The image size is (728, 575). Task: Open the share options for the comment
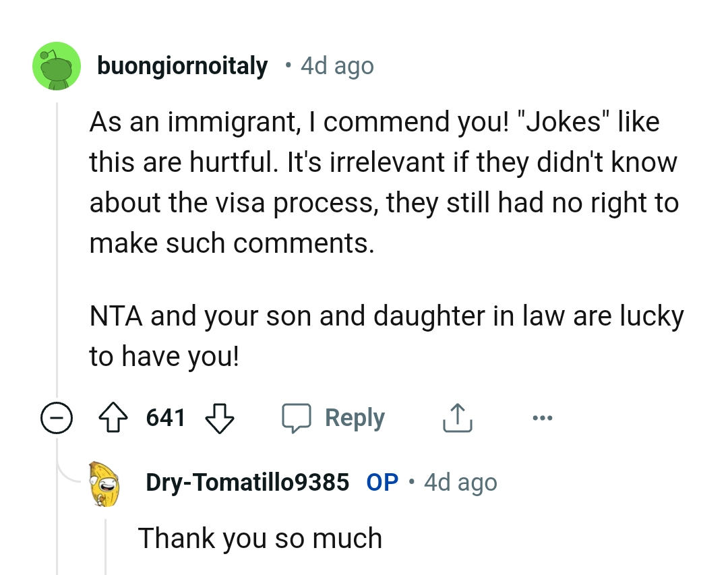tap(457, 417)
